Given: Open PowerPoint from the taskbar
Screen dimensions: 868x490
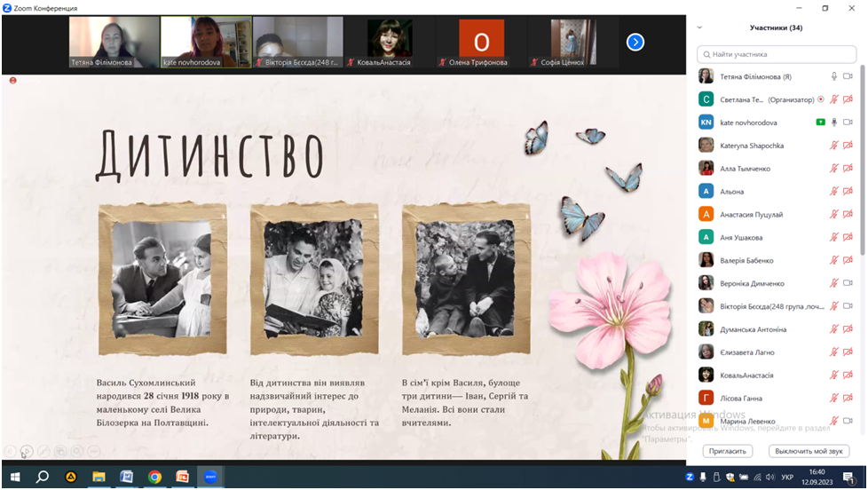Looking at the screenshot, I should coord(182,477).
